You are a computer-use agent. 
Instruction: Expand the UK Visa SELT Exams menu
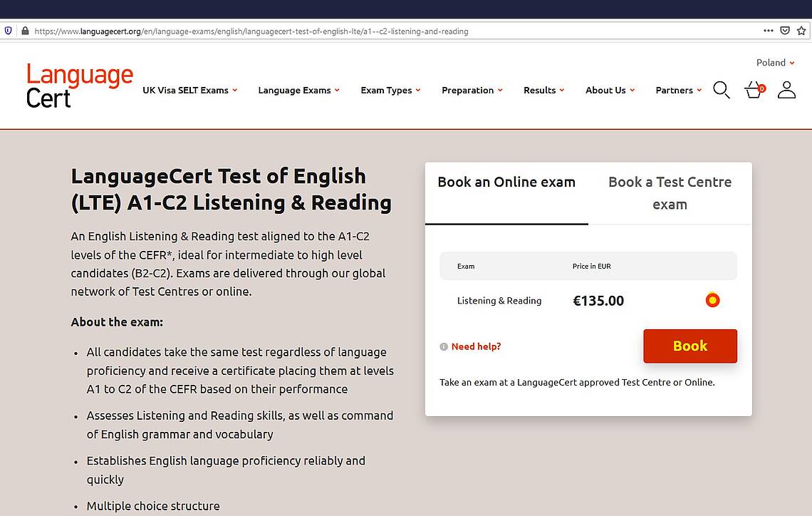click(x=190, y=90)
